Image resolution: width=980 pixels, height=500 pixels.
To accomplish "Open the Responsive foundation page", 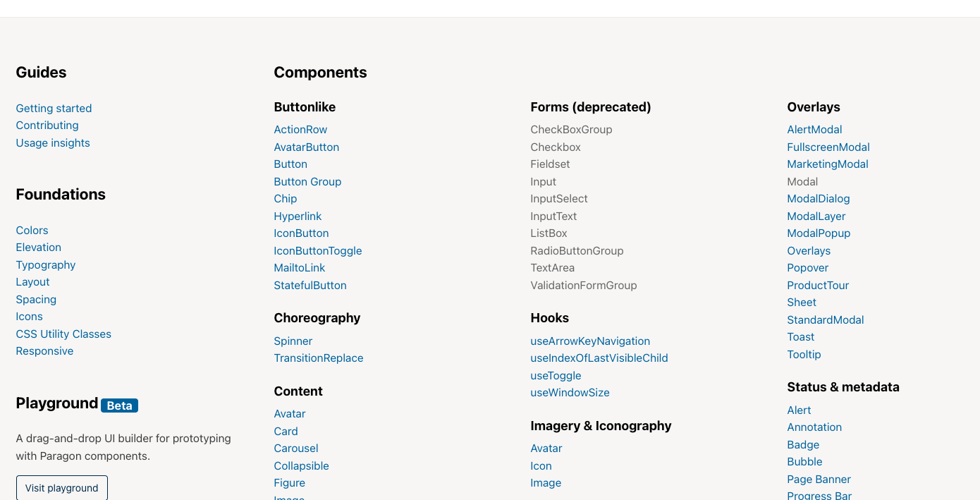I will 44,350.
